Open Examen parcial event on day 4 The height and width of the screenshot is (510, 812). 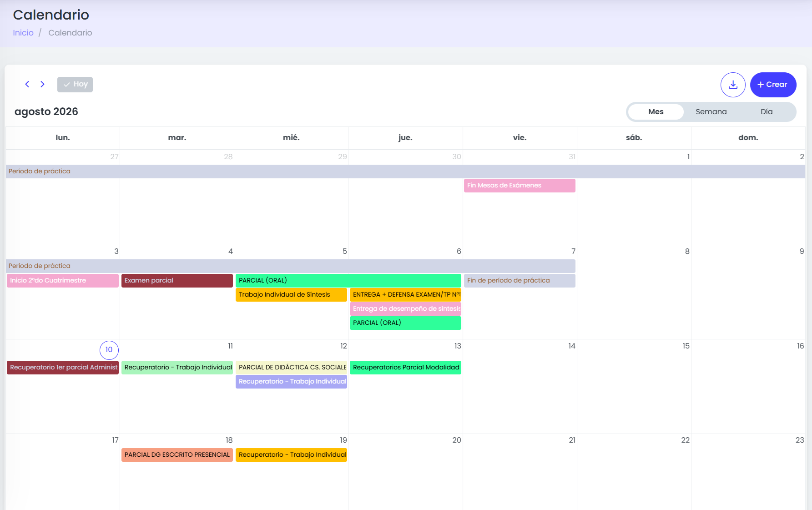point(177,281)
